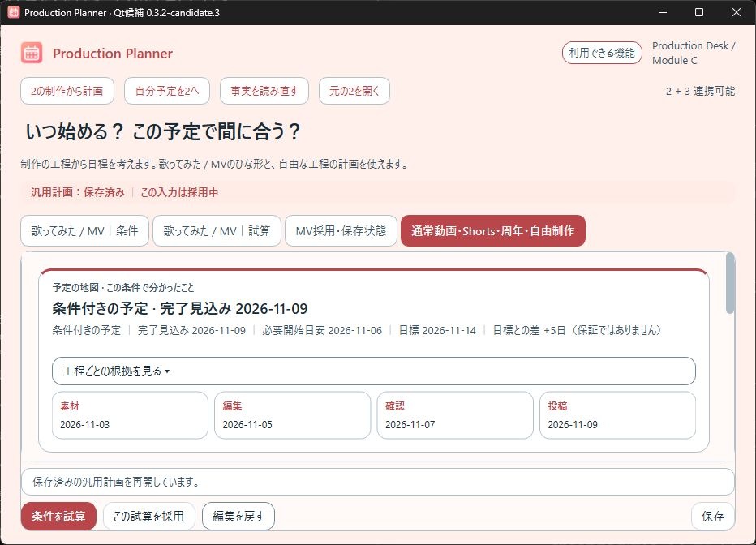Click the 保存済みの汎用計画を再開しています status message
Screen dimensions: 756x545
(x=377, y=482)
